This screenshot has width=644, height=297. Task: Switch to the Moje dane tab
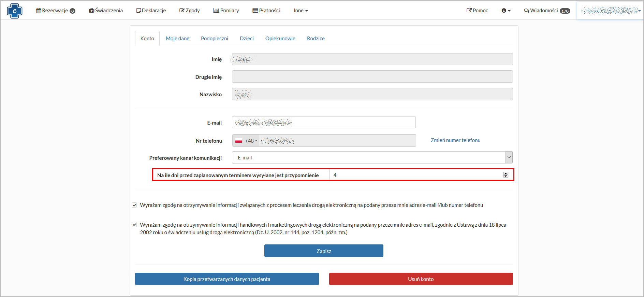pos(177,39)
